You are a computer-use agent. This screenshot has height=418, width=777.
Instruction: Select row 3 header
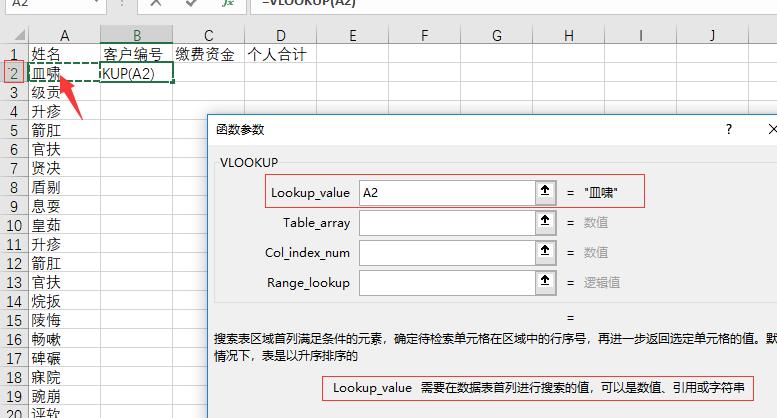click(14, 92)
